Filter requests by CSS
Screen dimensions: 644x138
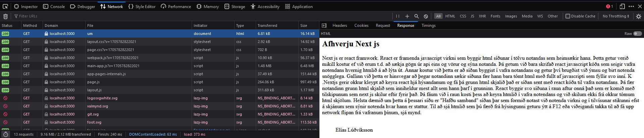click(463, 16)
